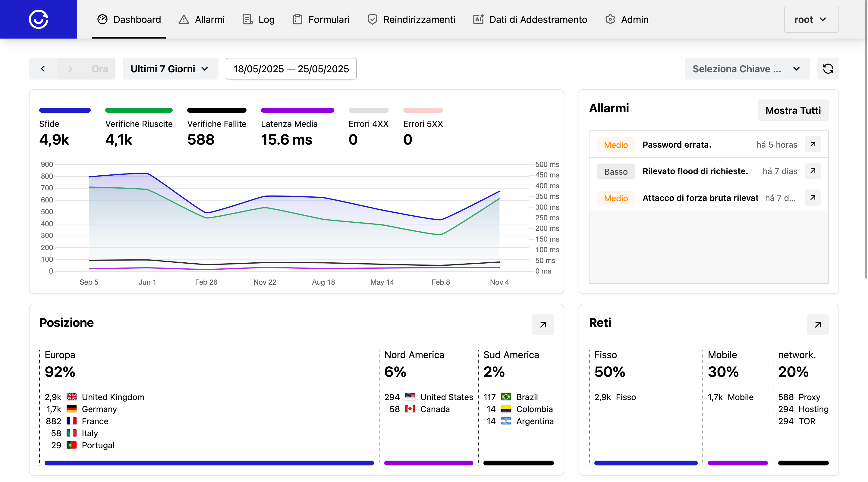Open the Rilevato flood di richieste entry

pos(709,171)
